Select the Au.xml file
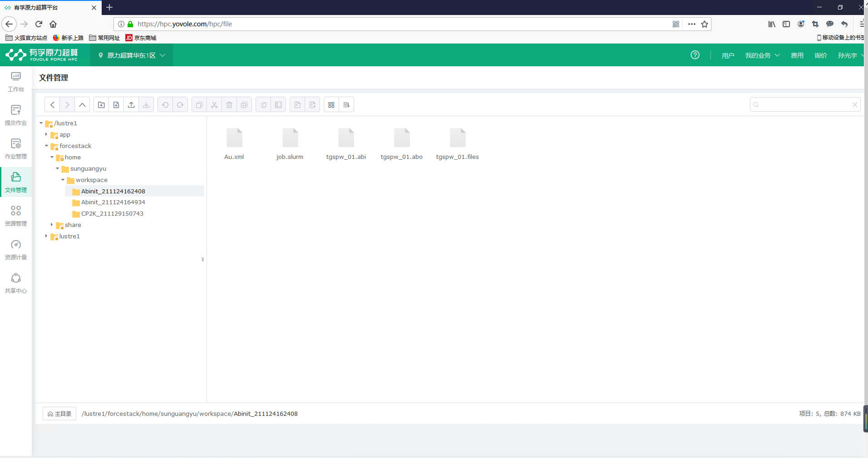This screenshot has width=868, height=458. point(234,144)
